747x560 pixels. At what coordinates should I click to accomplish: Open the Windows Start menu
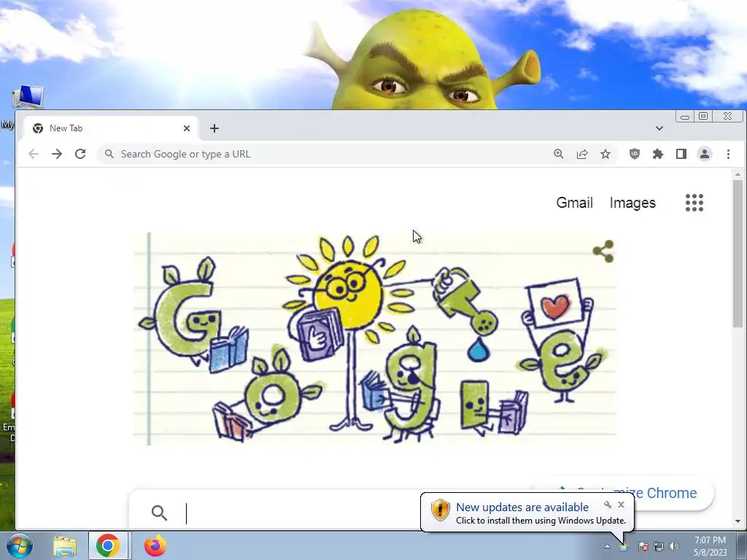[20, 545]
